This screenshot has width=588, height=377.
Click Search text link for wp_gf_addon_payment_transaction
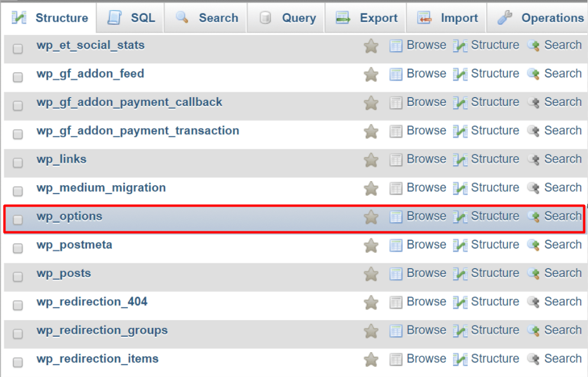563,130
